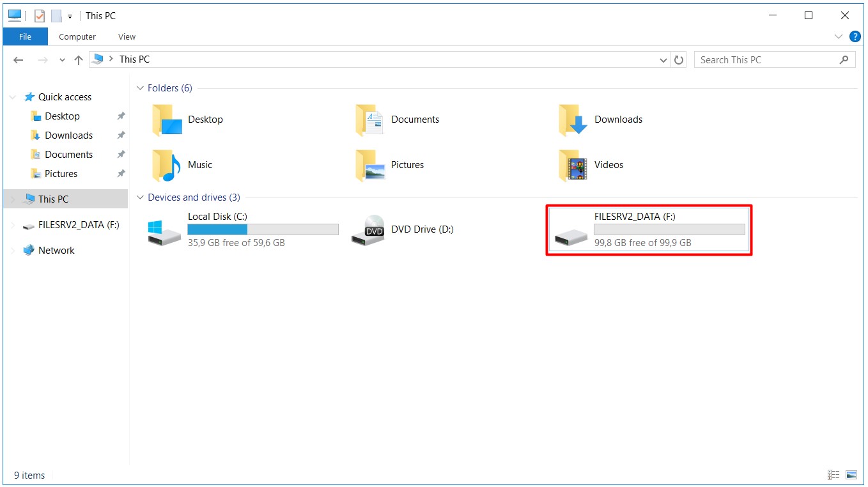Select Quick access in navigation pane

point(65,97)
